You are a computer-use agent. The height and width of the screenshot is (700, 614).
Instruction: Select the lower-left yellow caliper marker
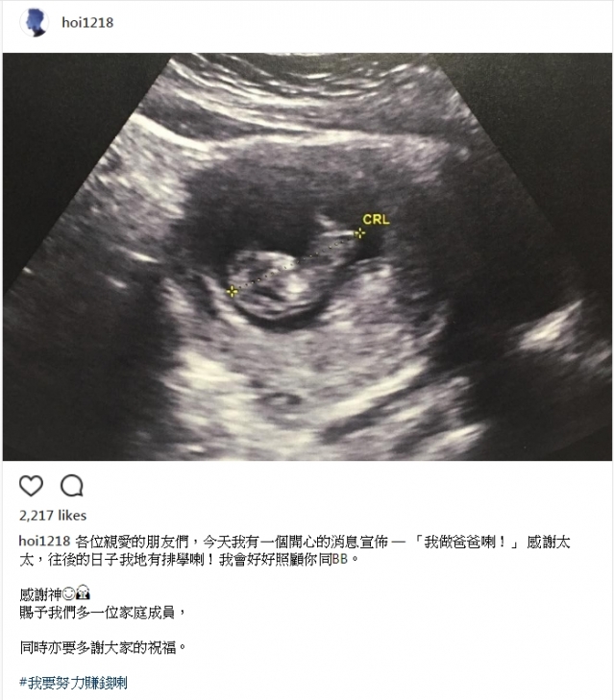(232, 292)
